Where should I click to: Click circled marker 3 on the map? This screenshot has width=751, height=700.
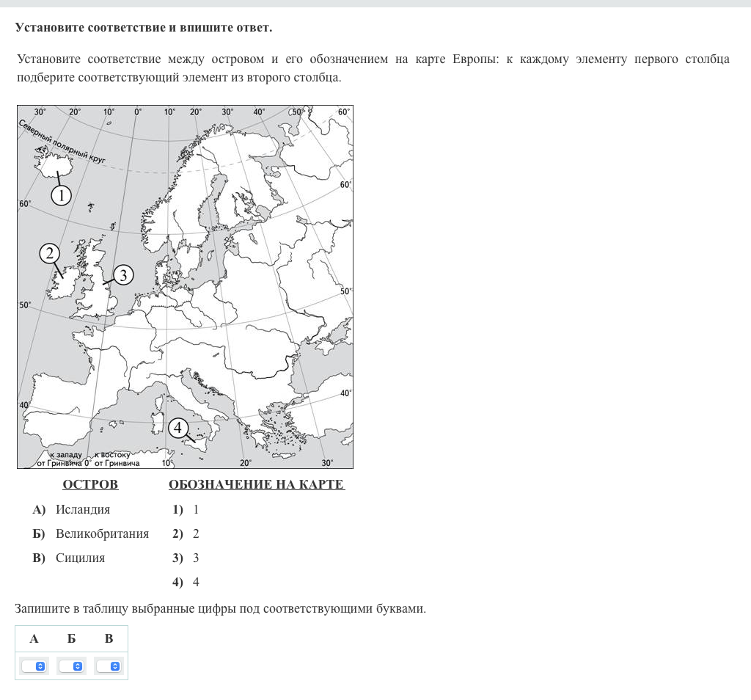pos(123,275)
